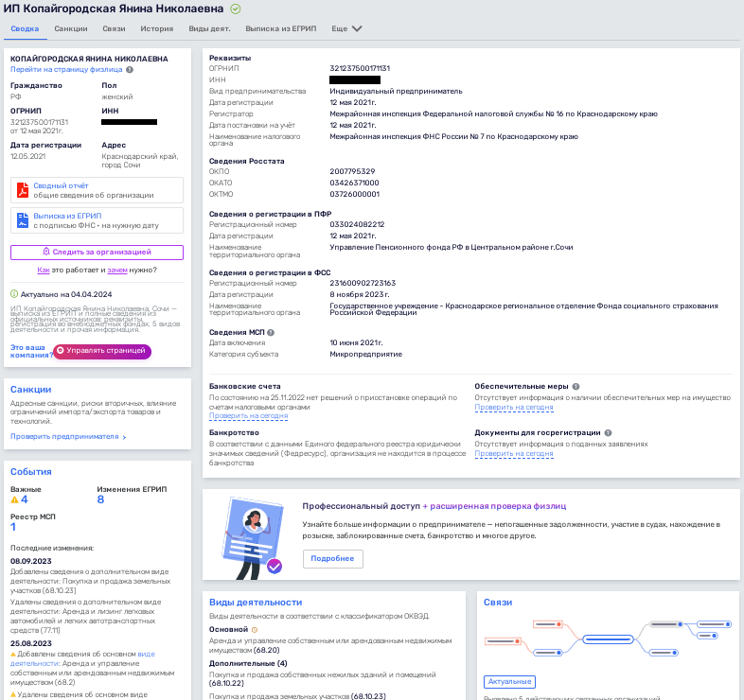Click the event date 25.08.2023
The height and width of the screenshot is (700, 744).
click(x=31, y=644)
